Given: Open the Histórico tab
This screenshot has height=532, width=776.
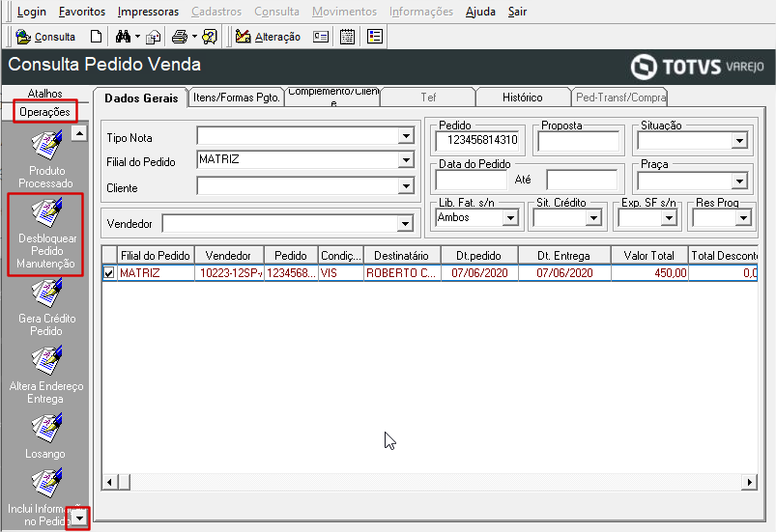Looking at the screenshot, I should (522, 98).
